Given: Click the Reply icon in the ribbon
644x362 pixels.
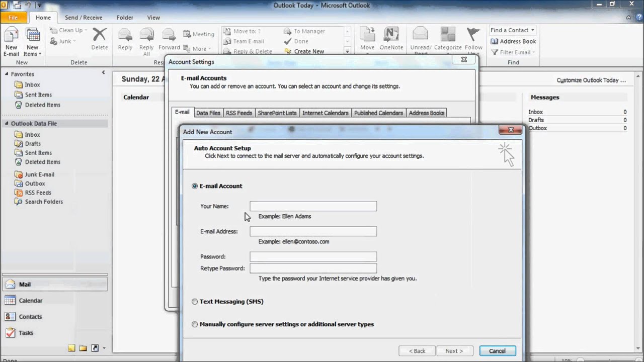Looking at the screenshot, I should [x=125, y=39].
